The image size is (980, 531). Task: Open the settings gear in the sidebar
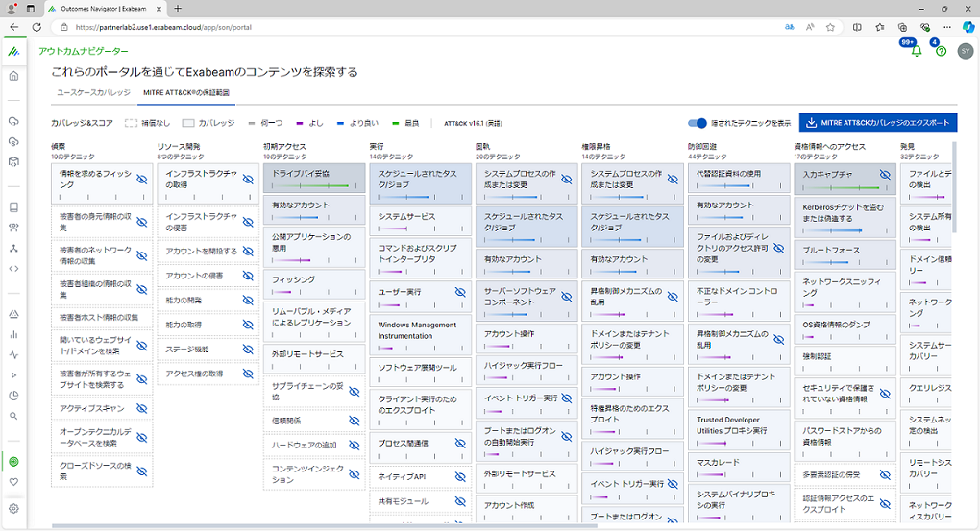click(13, 509)
